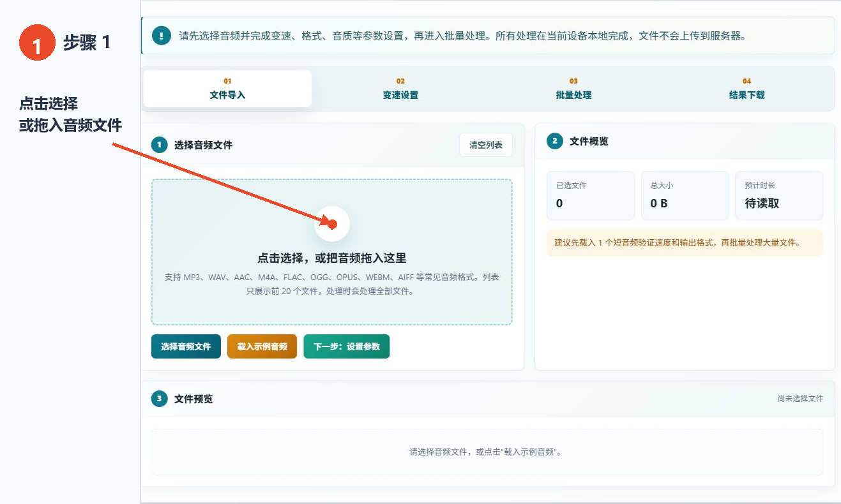Click the number 3 badge beside 文件预览
Viewport: 841px width, 504px height.
[x=159, y=399]
